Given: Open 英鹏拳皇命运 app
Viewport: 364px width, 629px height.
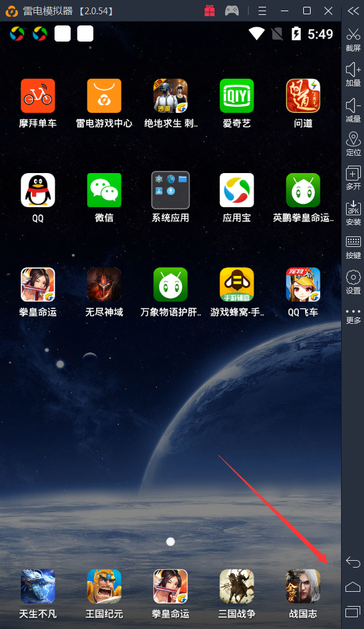Looking at the screenshot, I should point(303,190).
